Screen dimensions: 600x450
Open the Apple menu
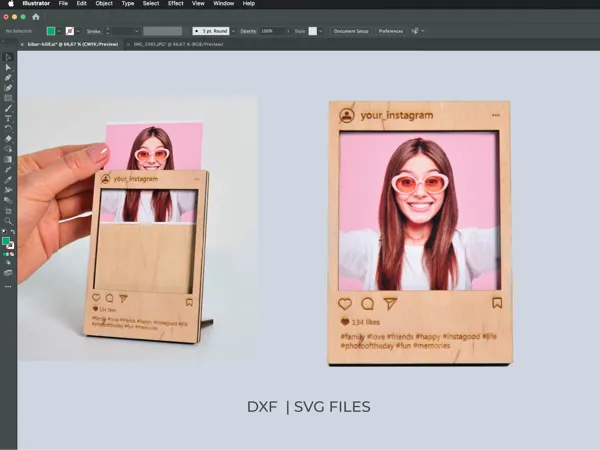pos(11,3)
